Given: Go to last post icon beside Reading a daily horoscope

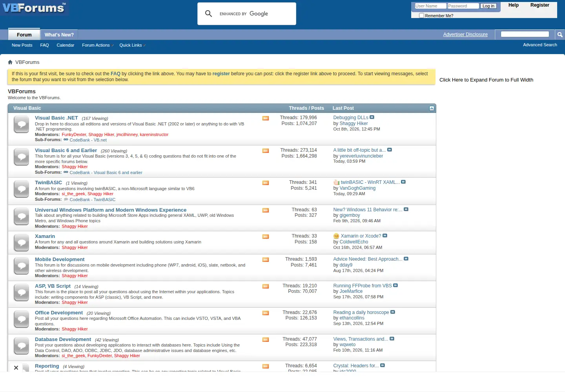Looking at the screenshot, I should coord(393,312).
